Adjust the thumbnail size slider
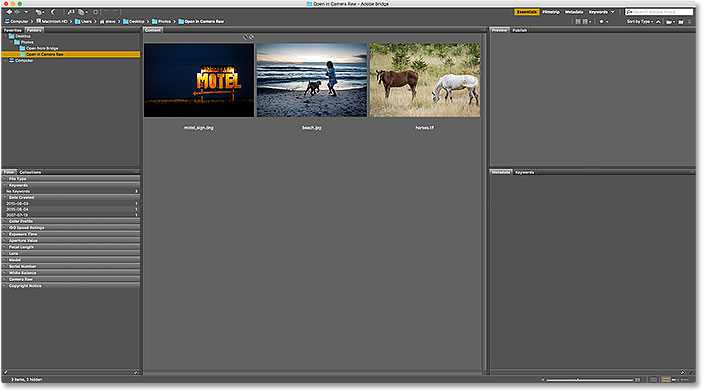This screenshot has height=392, width=704. click(x=578, y=380)
